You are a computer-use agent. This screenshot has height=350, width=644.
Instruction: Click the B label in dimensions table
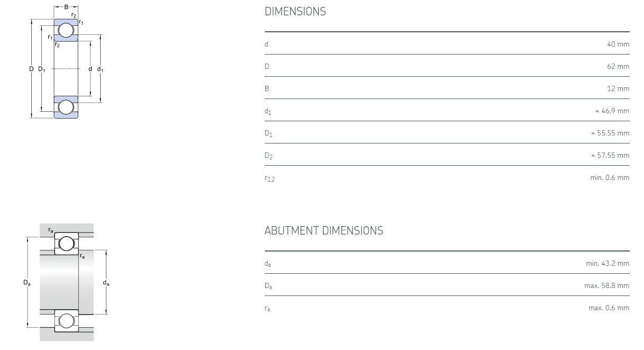(267, 88)
